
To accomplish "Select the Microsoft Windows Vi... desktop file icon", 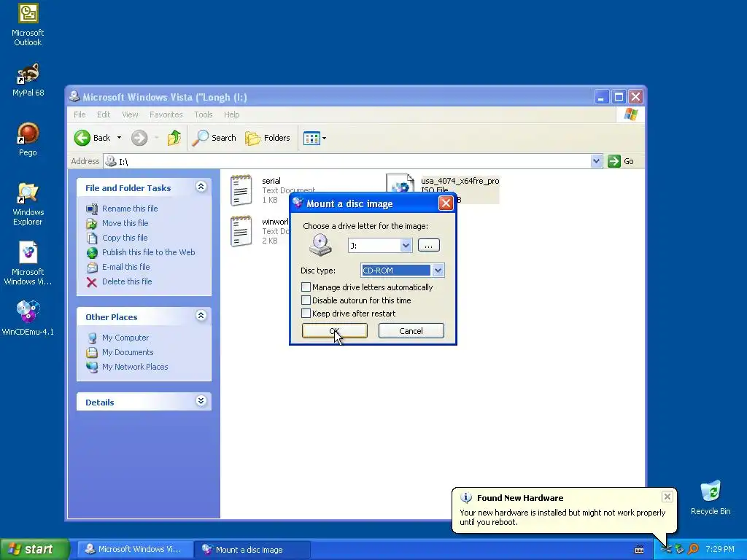I will (28, 262).
